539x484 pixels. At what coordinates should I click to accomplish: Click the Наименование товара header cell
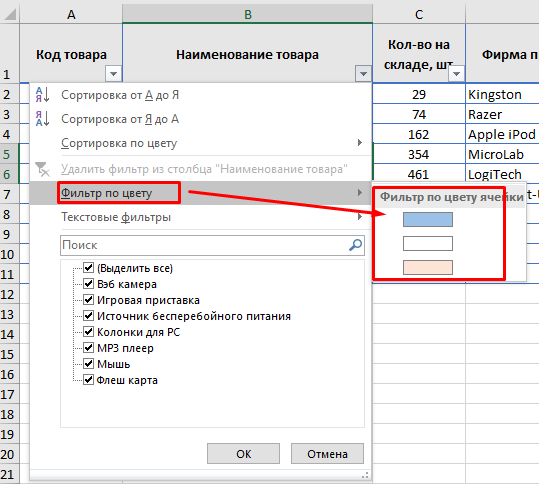point(248,53)
